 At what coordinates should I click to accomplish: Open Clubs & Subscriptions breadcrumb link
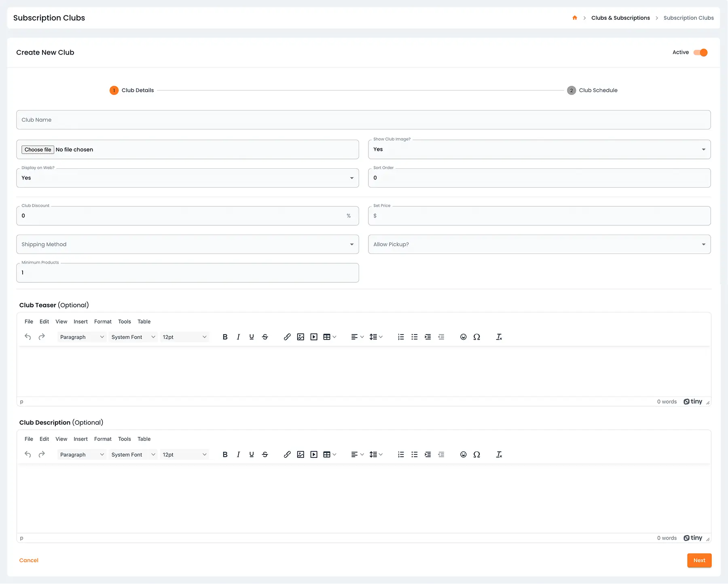[620, 18]
